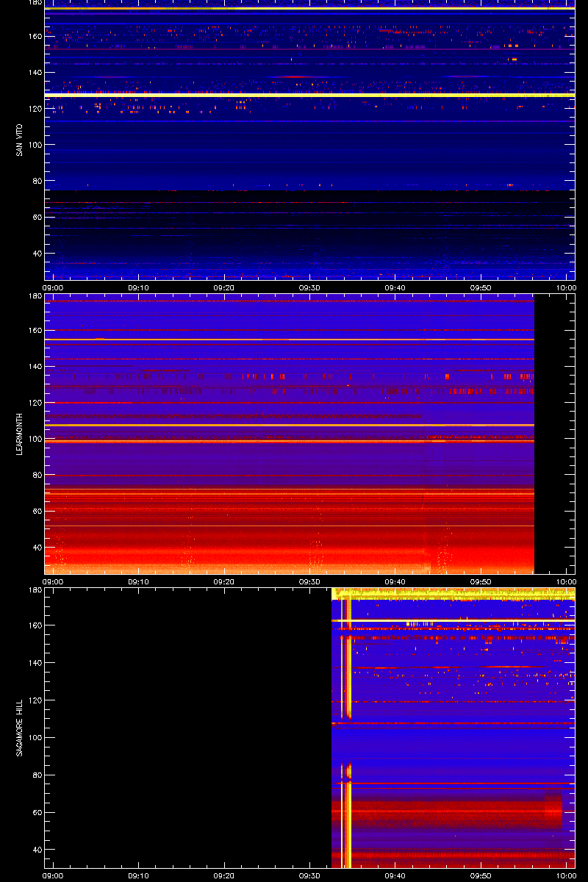
Task: Pick 180 frequency label on Sagamore Hill axis
Action: (34, 590)
